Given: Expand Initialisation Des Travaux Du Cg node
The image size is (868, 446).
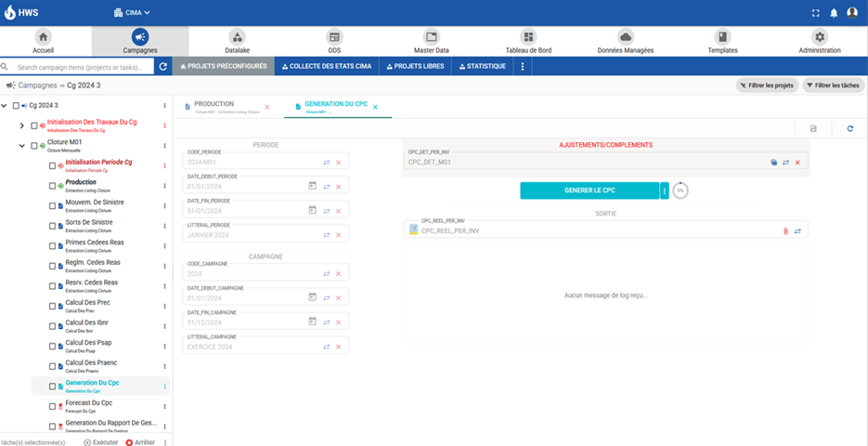Looking at the screenshot, I should (x=22, y=125).
